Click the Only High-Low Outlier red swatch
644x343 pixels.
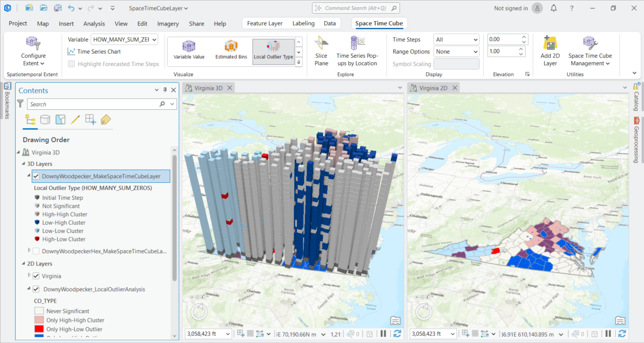(40, 329)
